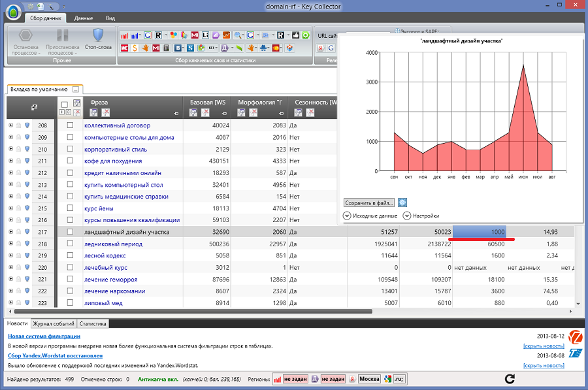
Task: Click the vertical scrollbar down arrow
Action: click(x=578, y=304)
